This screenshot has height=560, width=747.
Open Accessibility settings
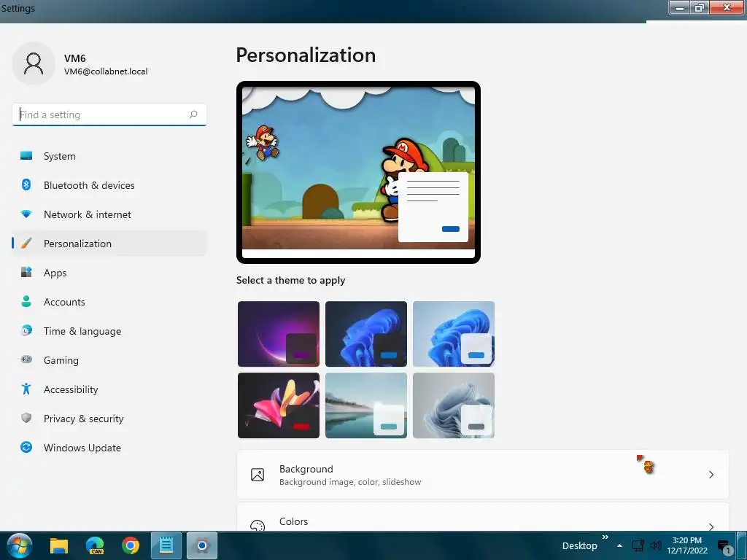pyautogui.click(x=109, y=389)
